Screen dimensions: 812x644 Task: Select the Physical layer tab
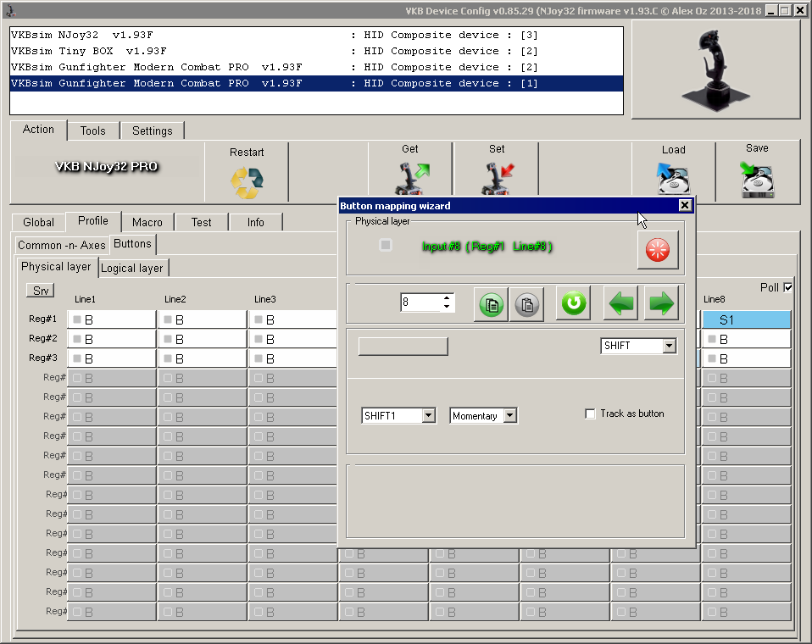click(x=56, y=267)
